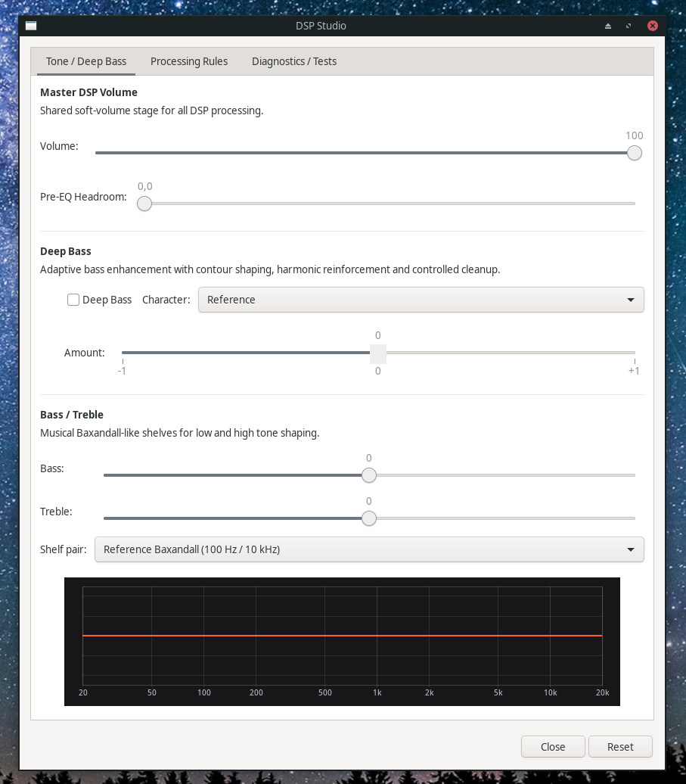Click the Volume slider handle
Screen dimensions: 686x784
tap(635, 153)
